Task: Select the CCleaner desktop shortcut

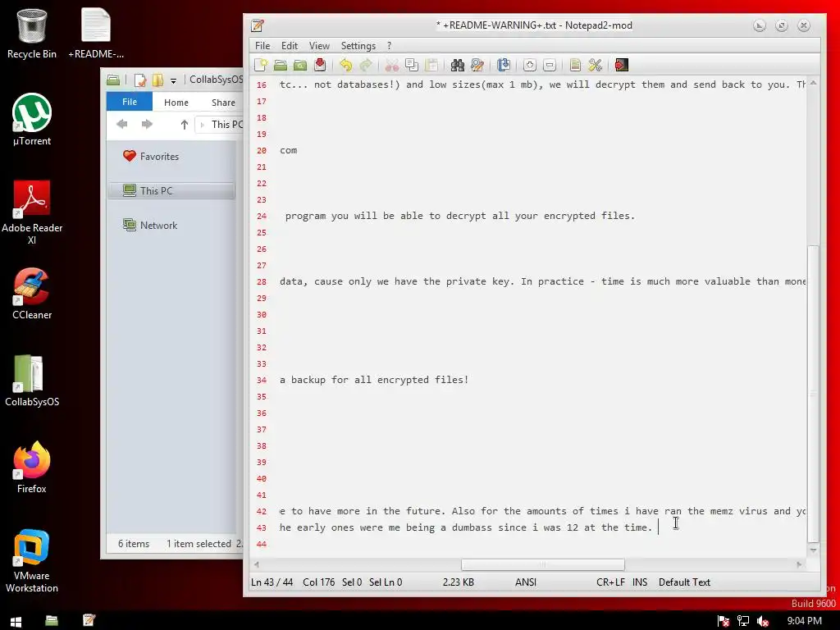Action: click(x=32, y=294)
